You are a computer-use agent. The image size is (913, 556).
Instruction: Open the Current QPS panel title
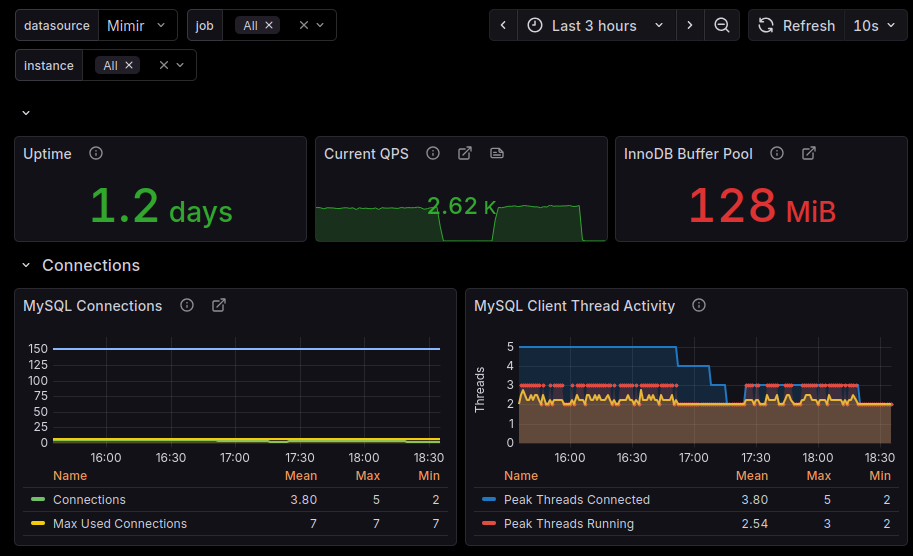(x=366, y=154)
